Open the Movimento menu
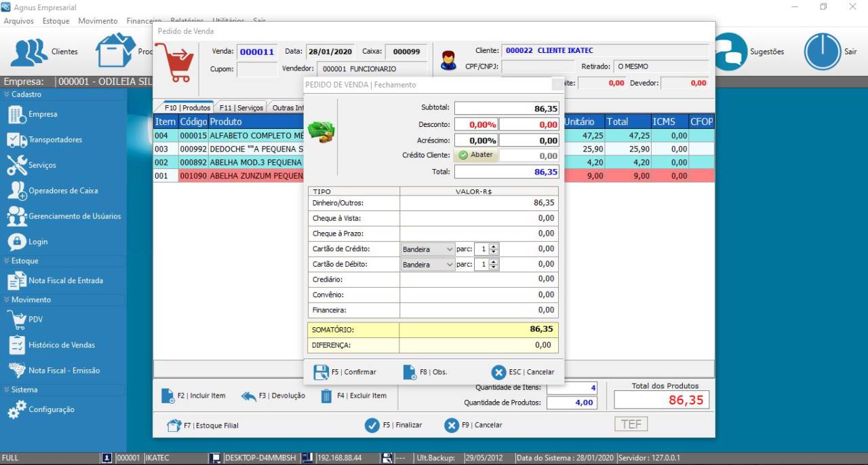Viewport: 868px width, 465px height. click(98, 21)
